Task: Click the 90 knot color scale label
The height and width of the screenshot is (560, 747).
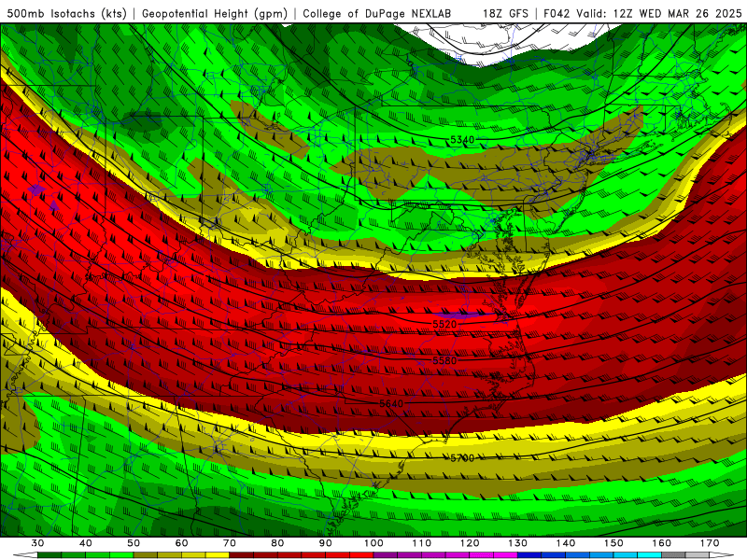Action: [325, 543]
